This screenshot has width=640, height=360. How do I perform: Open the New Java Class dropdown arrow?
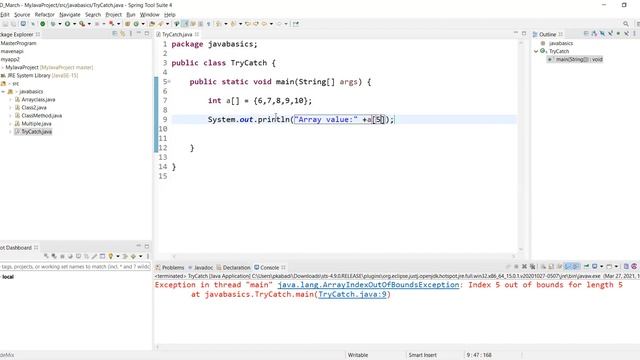[x=143, y=24]
